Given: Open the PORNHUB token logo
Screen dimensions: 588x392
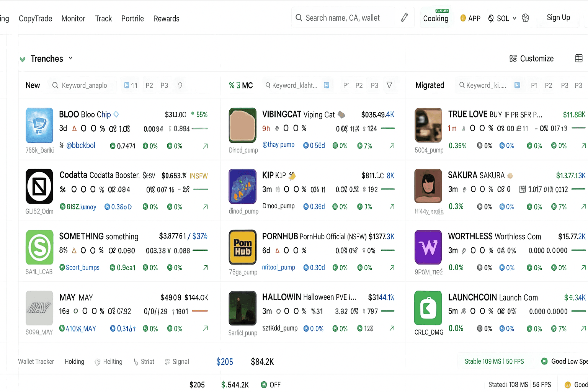Looking at the screenshot, I should point(243,247).
